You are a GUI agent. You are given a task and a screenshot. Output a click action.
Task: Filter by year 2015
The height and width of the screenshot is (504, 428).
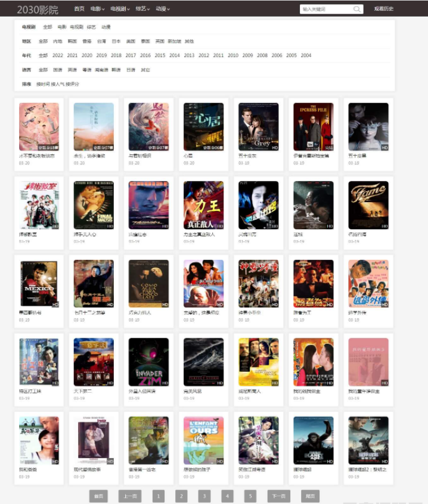[160, 55]
